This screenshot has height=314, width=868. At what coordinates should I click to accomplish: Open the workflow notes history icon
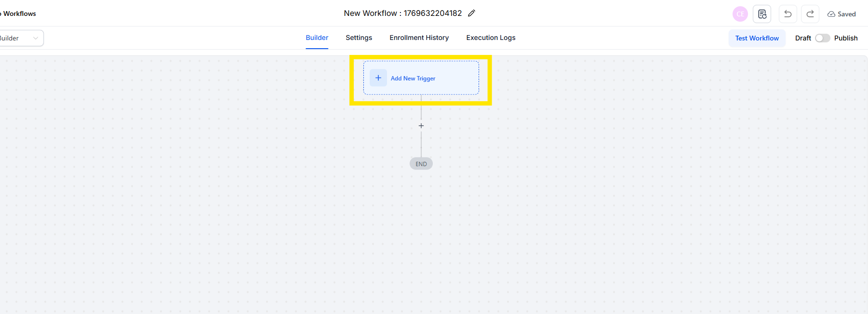(762, 14)
